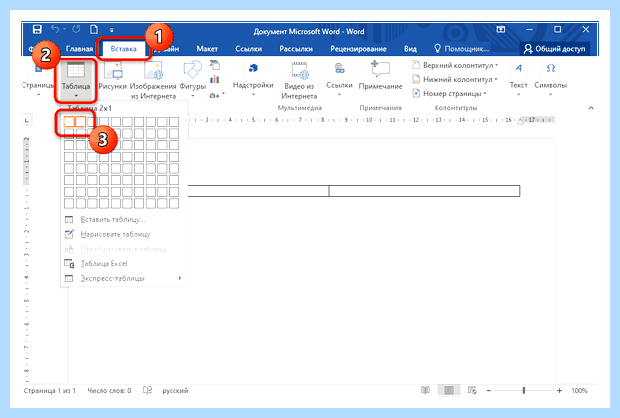
Task: Open the Символы symbols group
Action: (x=550, y=79)
